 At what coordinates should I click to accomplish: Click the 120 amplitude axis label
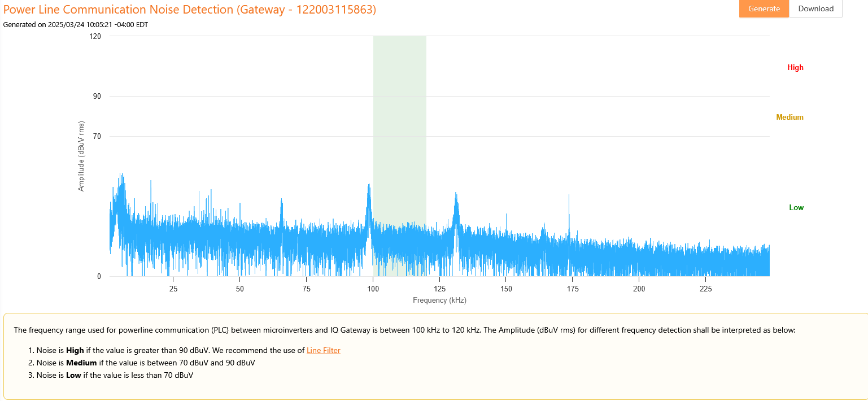95,36
